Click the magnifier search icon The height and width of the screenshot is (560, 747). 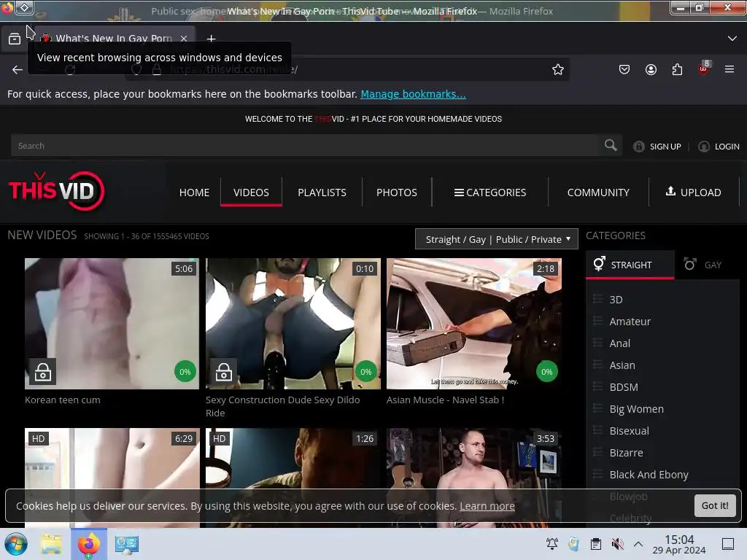[611, 145]
